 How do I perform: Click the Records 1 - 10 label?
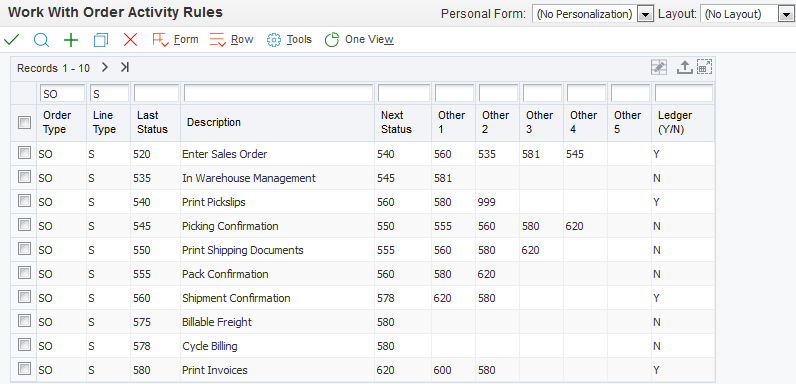click(x=53, y=68)
